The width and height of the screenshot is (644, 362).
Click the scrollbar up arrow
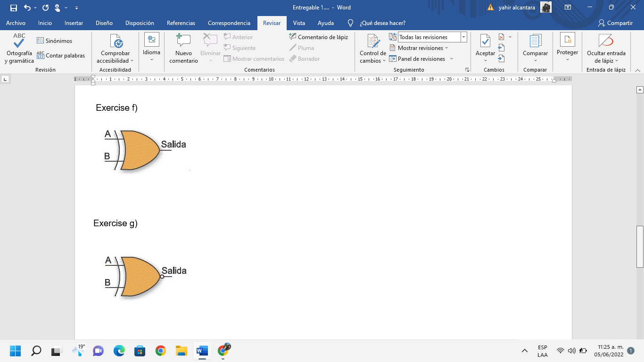tap(640, 90)
